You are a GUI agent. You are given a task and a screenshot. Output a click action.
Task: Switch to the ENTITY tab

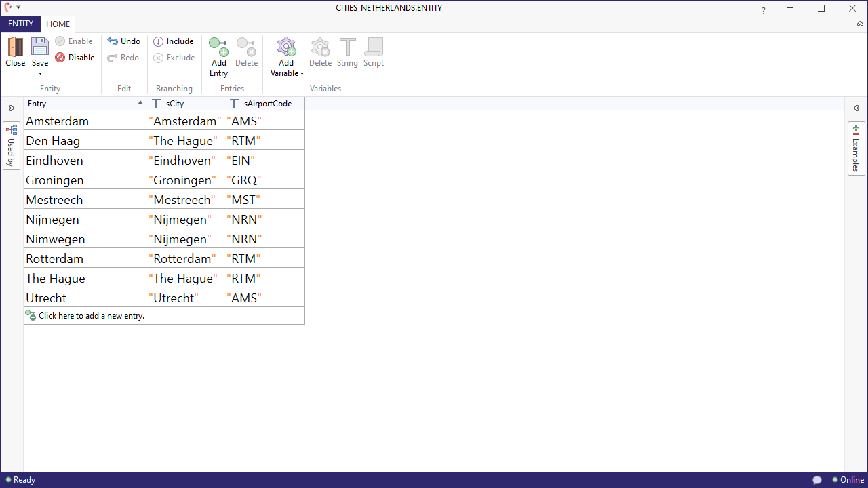pyautogui.click(x=20, y=24)
